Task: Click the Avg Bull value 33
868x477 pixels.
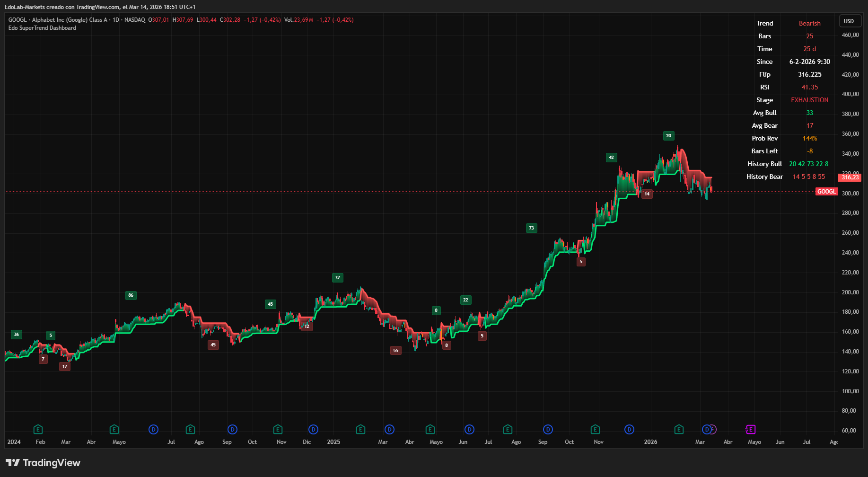Action: tap(810, 113)
